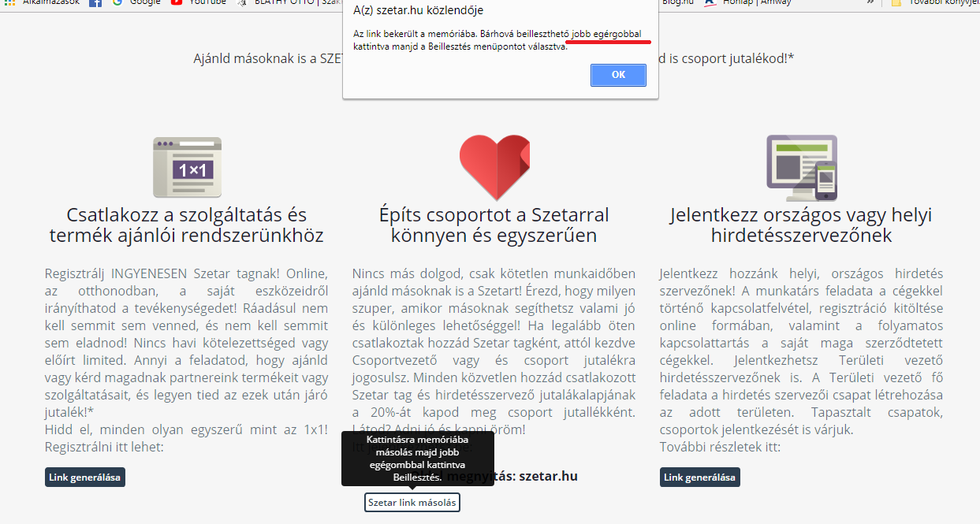Click the paragraph starting 'Regisztrálj INGYENESEN Szetar tagnak!'

[186, 343]
